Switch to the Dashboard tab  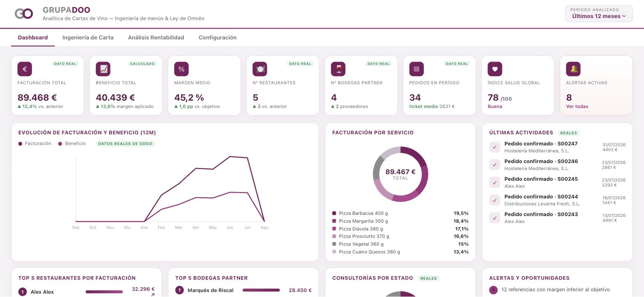coord(33,37)
